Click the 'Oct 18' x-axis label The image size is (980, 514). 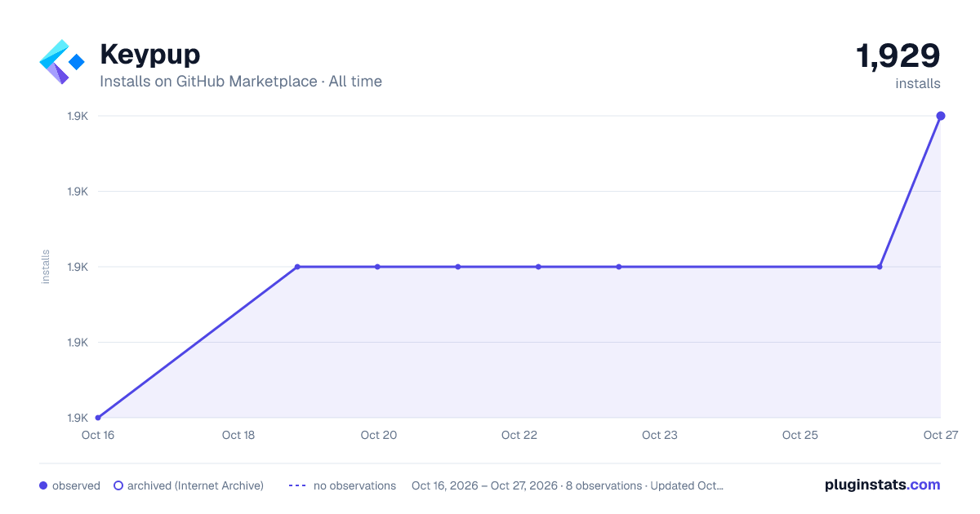coord(238,436)
